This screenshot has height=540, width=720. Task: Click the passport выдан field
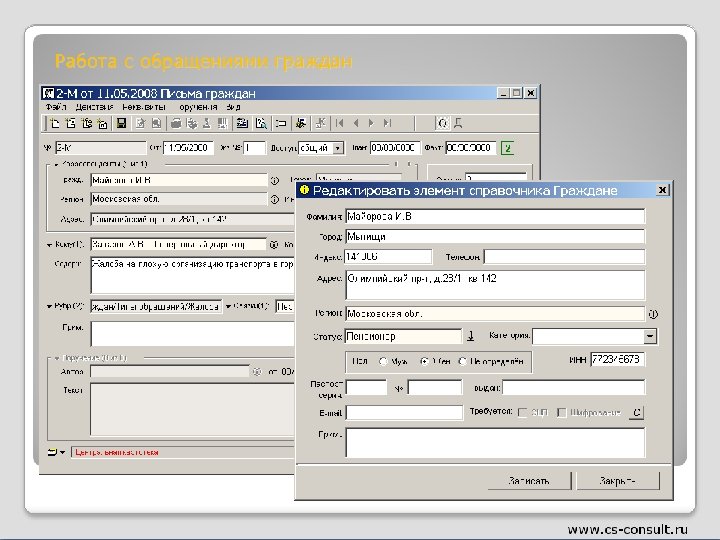574,388
